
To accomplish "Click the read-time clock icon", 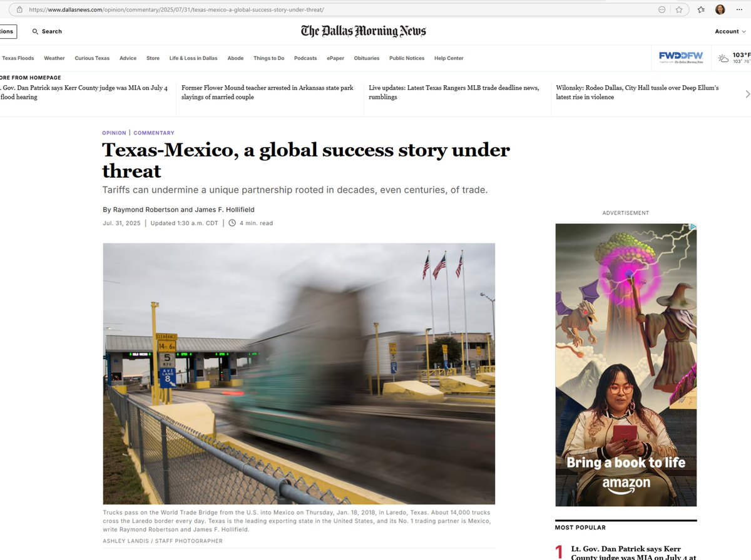I will click(x=232, y=223).
